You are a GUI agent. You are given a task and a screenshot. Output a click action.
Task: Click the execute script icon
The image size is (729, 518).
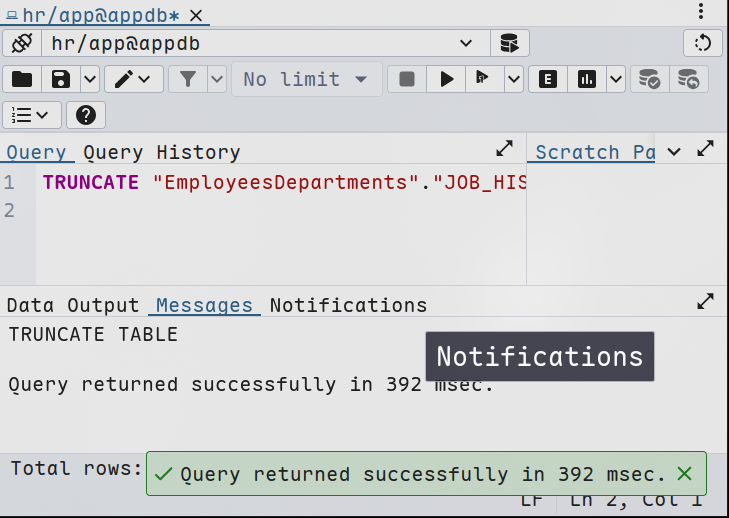pyautogui.click(x=483, y=79)
